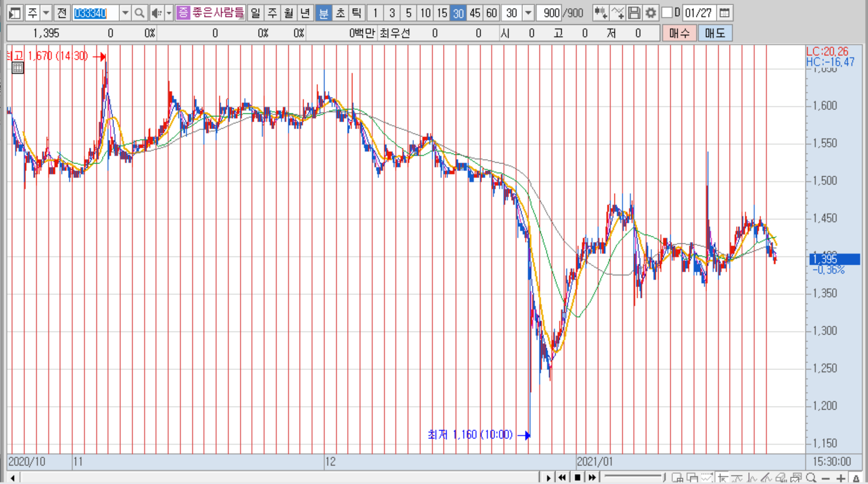Click the overlapping windows icon
Viewport: 868px width, 484px height.
[x=692, y=478]
